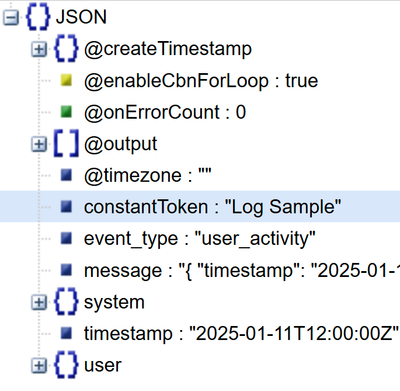This screenshot has width=400, height=391.
Task: Click the @createTimestamp object braces icon
Action: [x=66, y=49]
